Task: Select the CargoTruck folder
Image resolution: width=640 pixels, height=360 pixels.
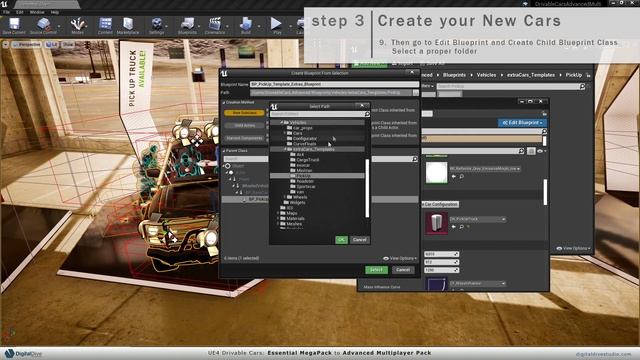Action: click(308, 160)
